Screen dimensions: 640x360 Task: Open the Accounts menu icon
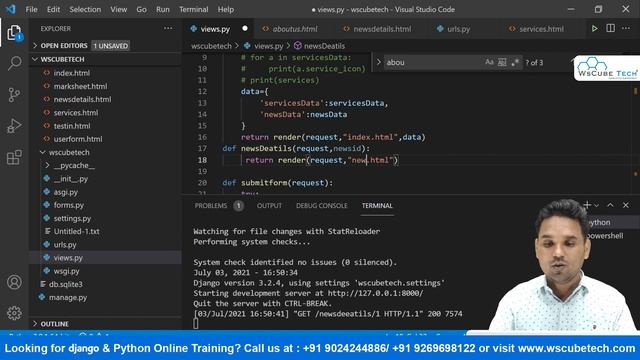click(x=14, y=282)
